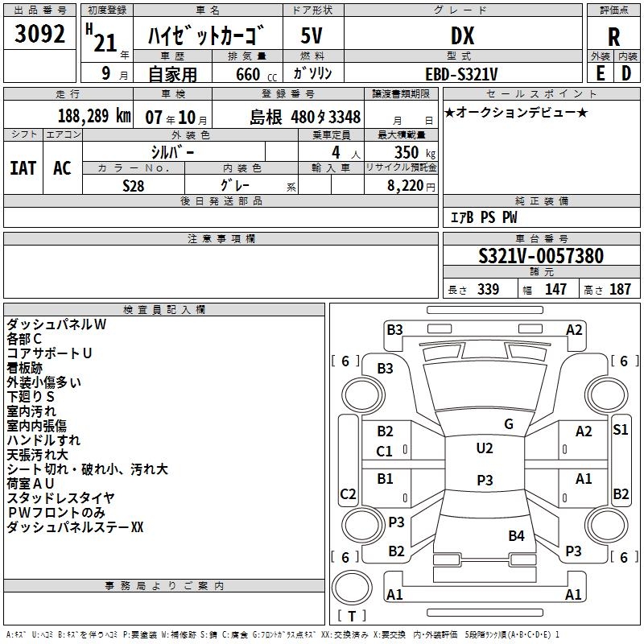Click the rust mark S1 on diagram

[x=620, y=430]
